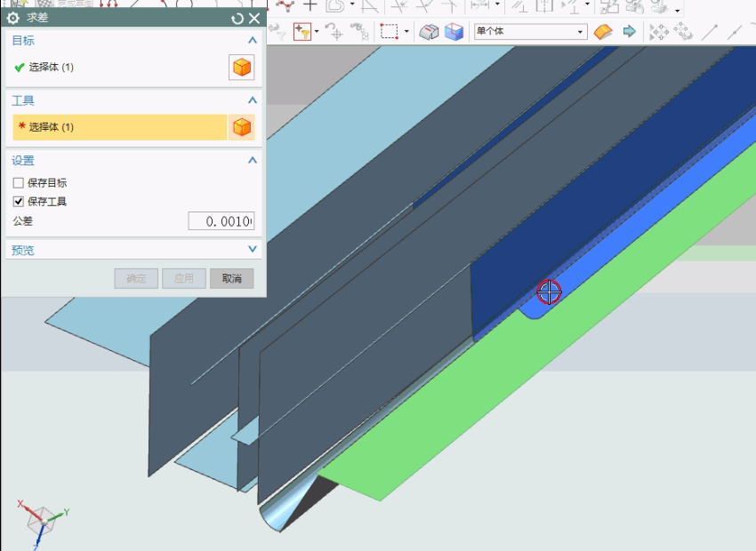The width and height of the screenshot is (756, 551).
Task: Collapse the 设置 section
Action: pyautogui.click(x=253, y=160)
